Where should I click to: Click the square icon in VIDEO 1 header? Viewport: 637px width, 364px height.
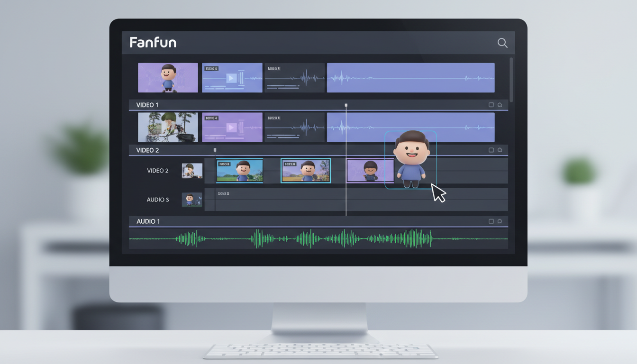(x=491, y=105)
